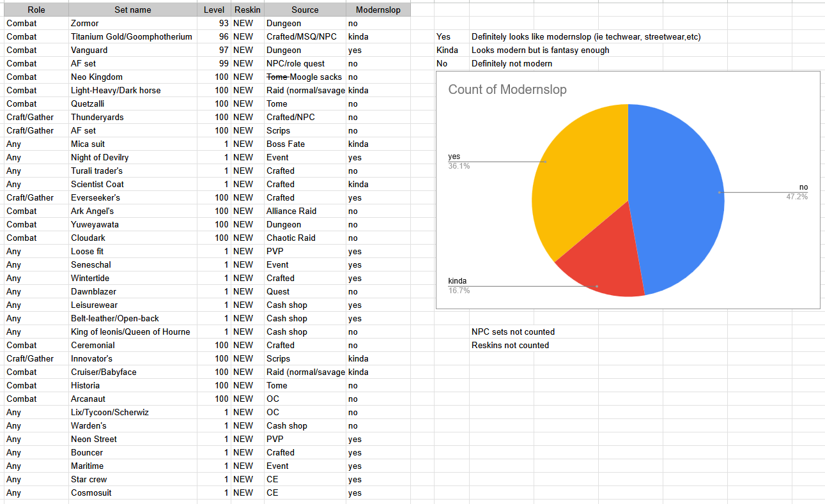Screen dimensions: 825x504
Task: Select the Neo Kingdom cell
Action: pos(133,77)
